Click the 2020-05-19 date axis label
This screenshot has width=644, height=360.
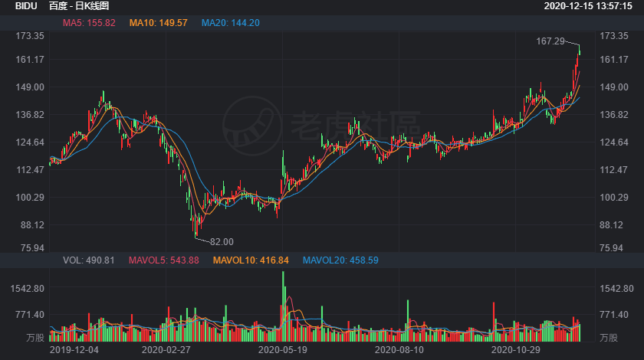click(283, 350)
